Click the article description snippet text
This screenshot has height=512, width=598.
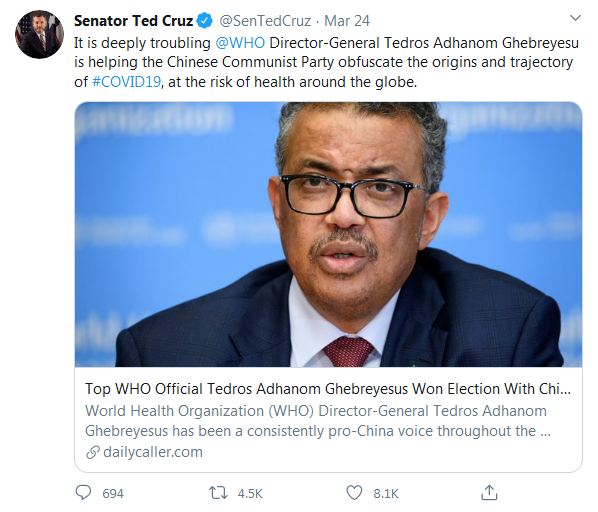click(318, 421)
